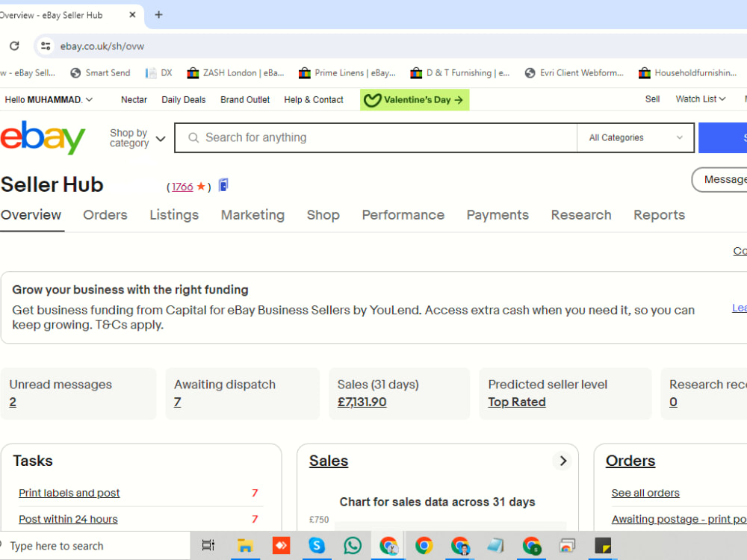Open ZASH London eBay bookmark
This screenshot has width=747, height=560.
click(x=235, y=73)
